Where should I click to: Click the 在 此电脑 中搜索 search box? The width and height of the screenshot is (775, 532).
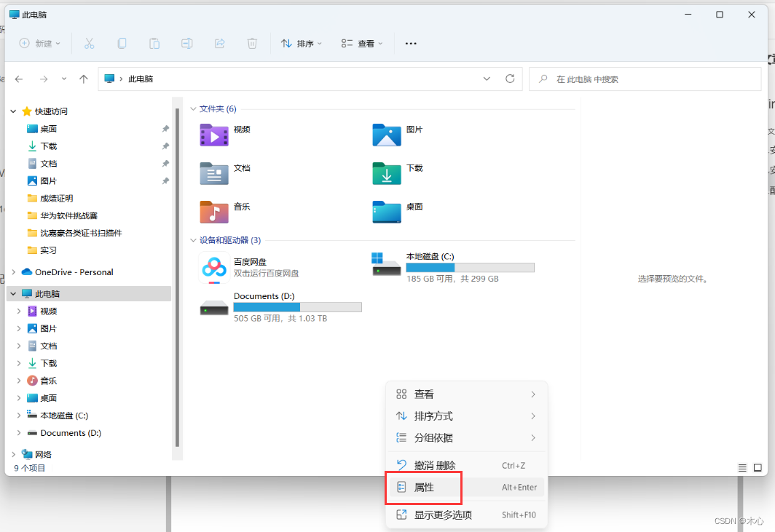coord(645,79)
